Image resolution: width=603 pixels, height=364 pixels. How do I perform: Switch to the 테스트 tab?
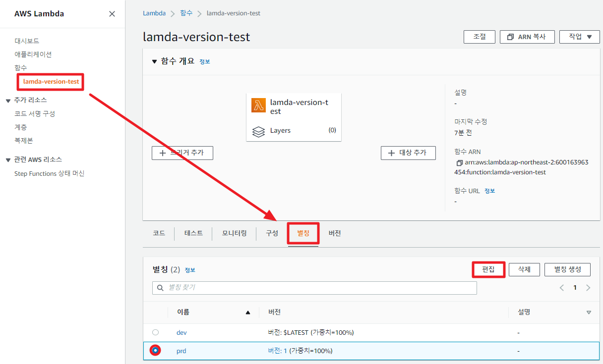pyautogui.click(x=193, y=233)
